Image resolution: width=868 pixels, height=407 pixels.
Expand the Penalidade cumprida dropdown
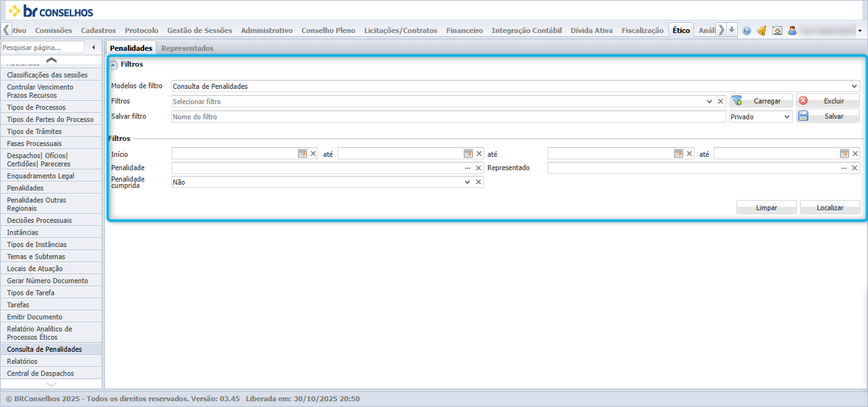point(468,182)
